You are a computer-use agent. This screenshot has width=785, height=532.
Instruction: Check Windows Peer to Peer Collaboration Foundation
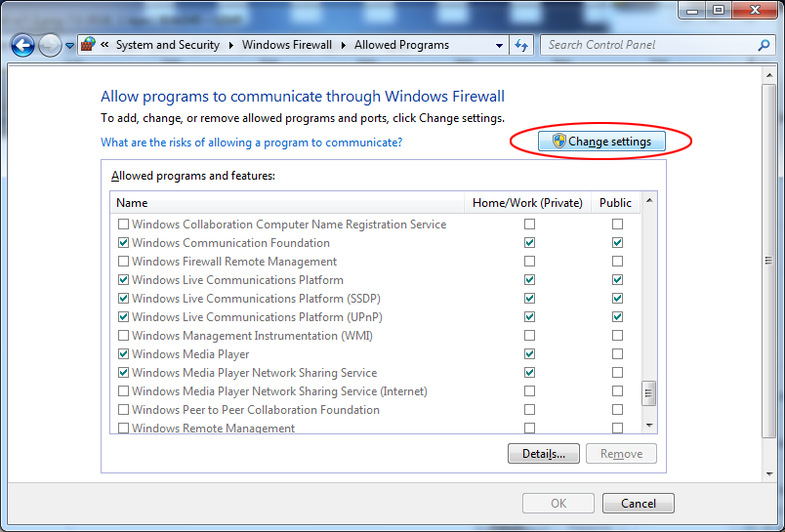(x=123, y=409)
